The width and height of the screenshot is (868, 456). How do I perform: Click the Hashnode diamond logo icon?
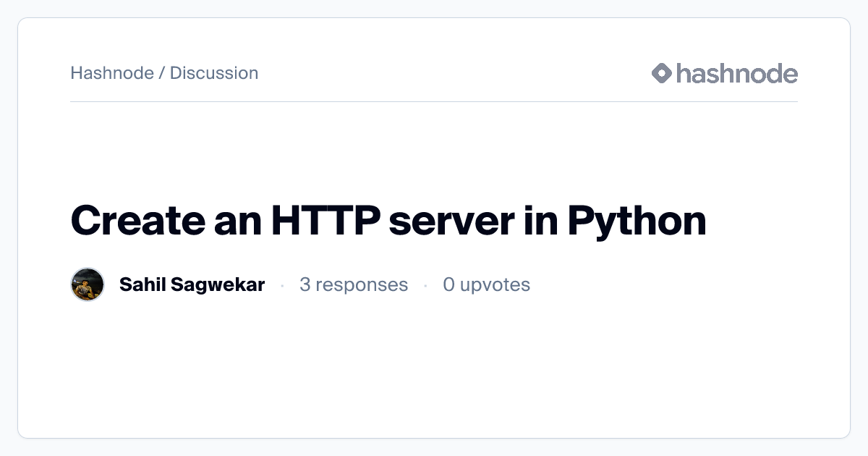[x=662, y=73]
